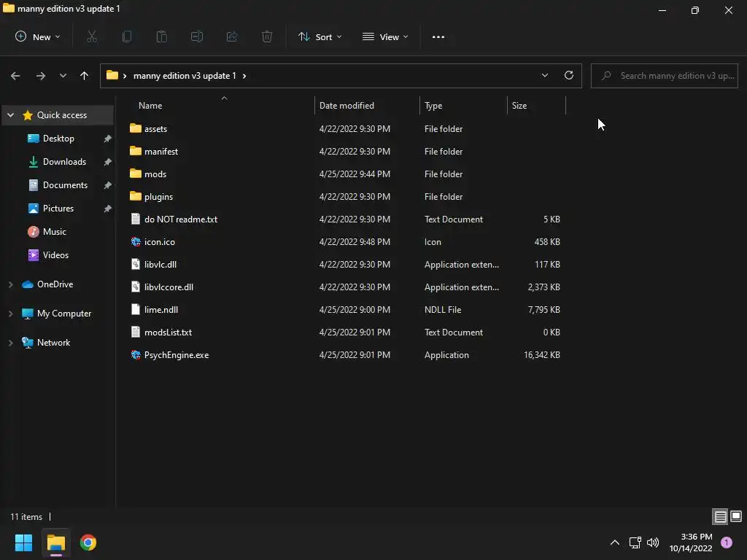Select Downloads in Quick access
The height and width of the screenshot is (560, 747).
(x=64, y=162)
